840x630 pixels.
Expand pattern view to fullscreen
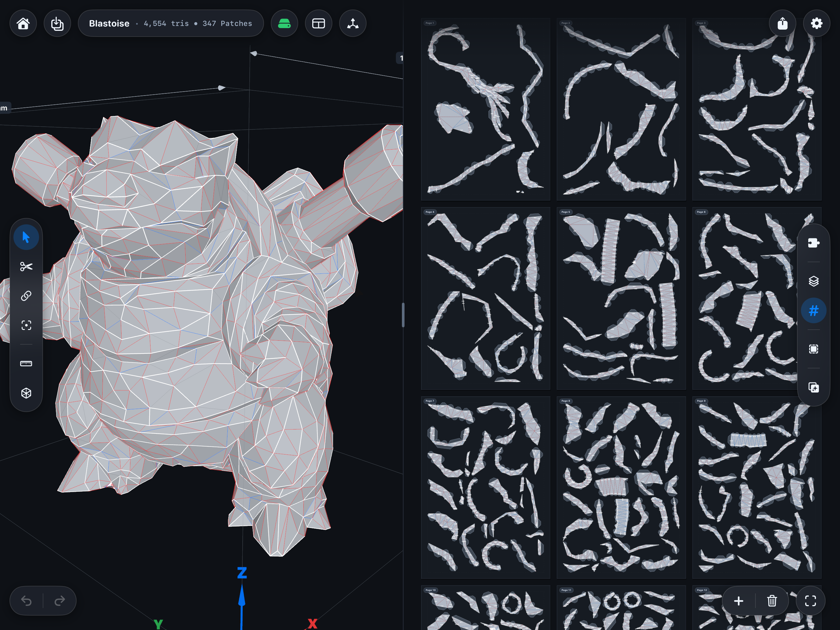coord(811,601)
